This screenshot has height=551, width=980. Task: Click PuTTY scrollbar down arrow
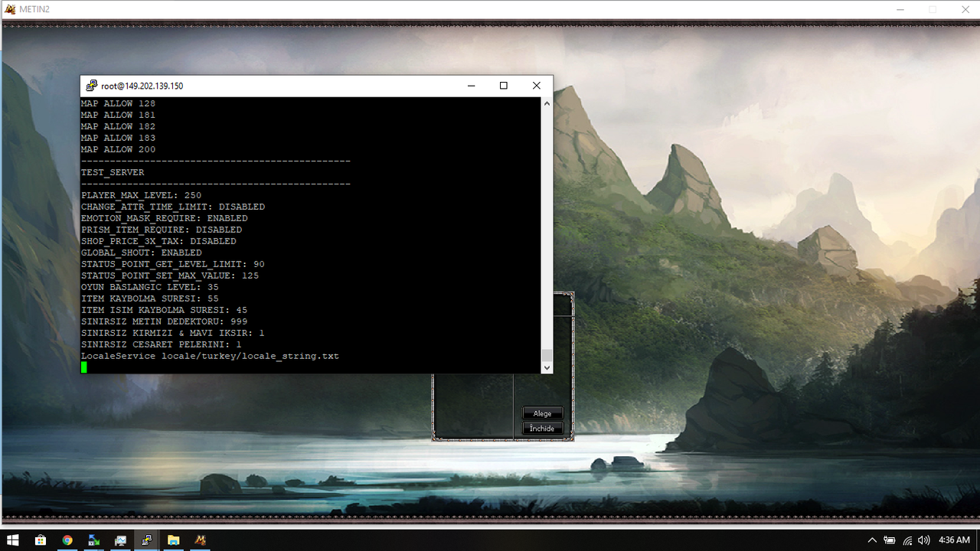(547, 367)
